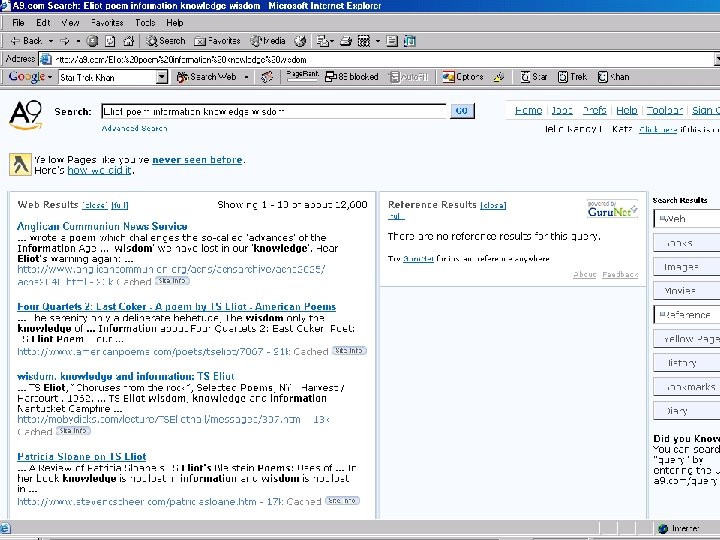Click the Google news icon after Search Web
This screenshot has width=720, height=540.
[267, 77]
